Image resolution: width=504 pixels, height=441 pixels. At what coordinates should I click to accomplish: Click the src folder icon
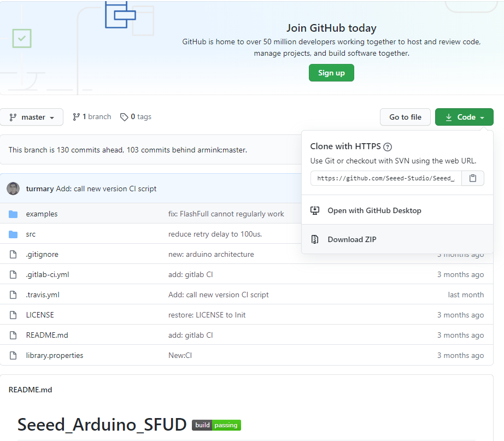[x=13, y=234]
